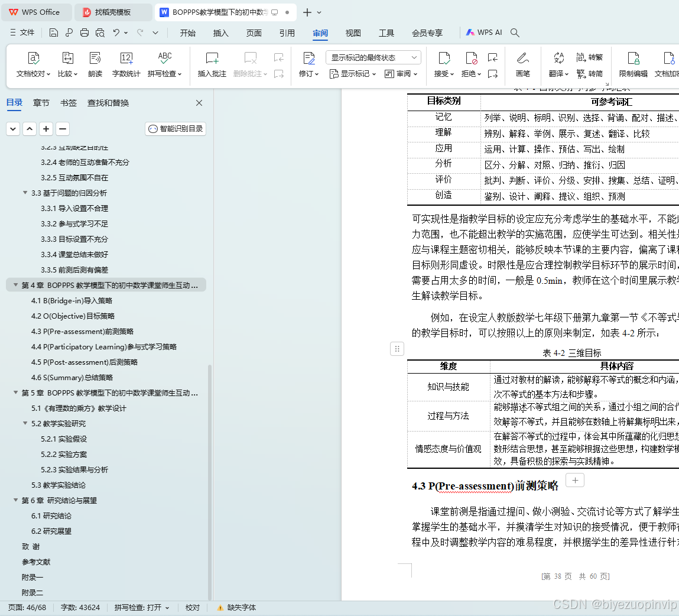Viewport: 679px width, 616px height.
Task: Collapse 第 6 章 tree node
Action: (15, 500)
